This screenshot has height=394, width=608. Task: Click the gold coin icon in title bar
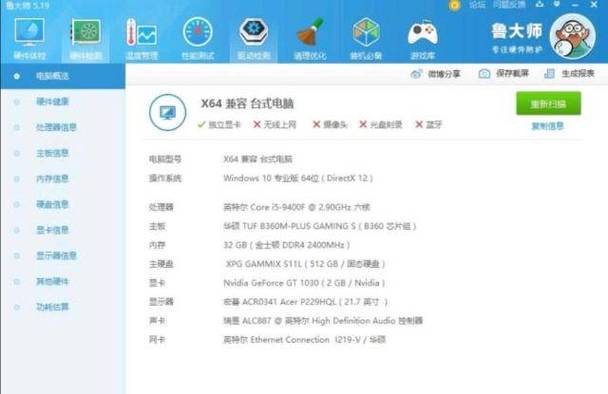tap(454, 5)
